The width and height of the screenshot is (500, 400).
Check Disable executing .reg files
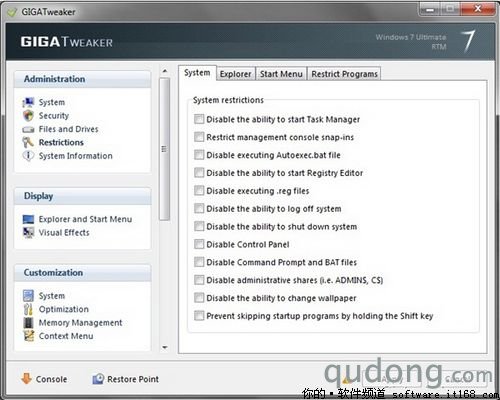(199, 190)
